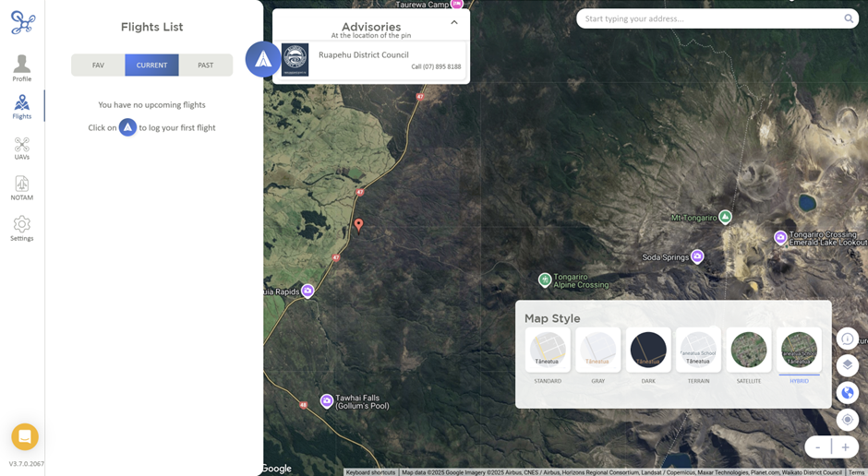Open the UAVs sidebar icon

click(x=22, y=149)
